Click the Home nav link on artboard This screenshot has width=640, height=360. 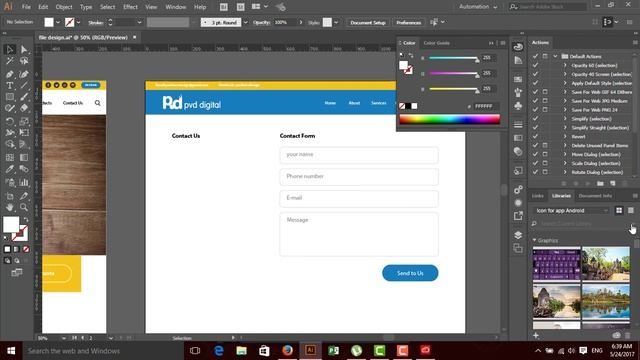330,103
